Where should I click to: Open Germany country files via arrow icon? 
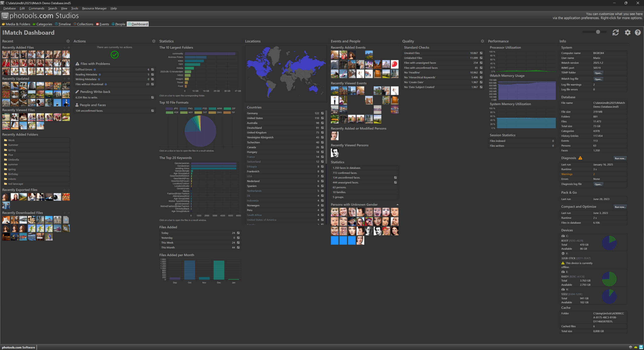[x=322, y=113]
